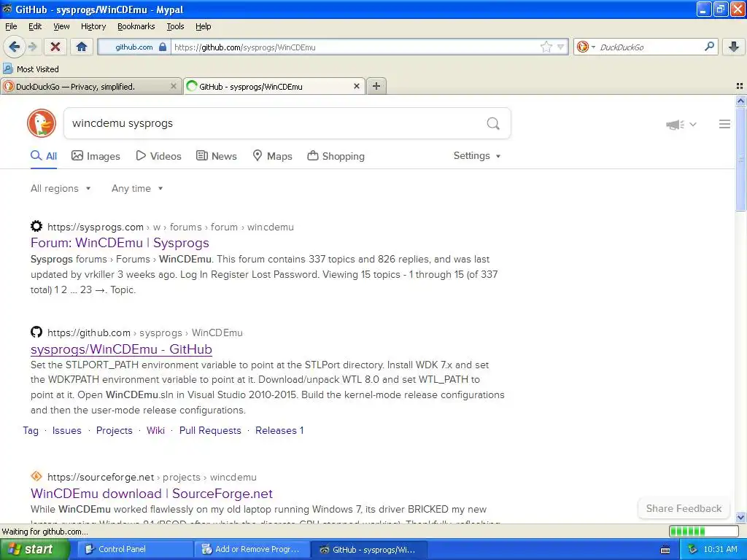747x560 pixels.
Task: Submit search with page magnifier icon
Action: pyautogui.click(x=493, y=123)
